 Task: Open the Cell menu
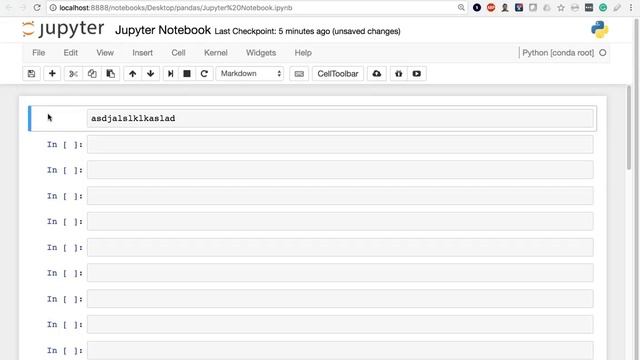click(x=178, y=53)
